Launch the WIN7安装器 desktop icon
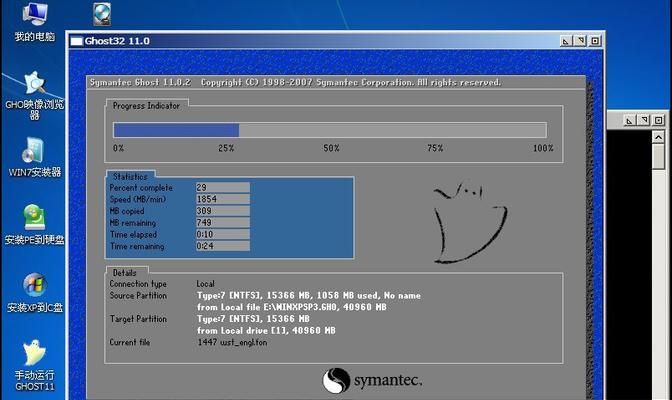This screenshot has height=400, width=672. pyautogui.click(x=35, y=157)
